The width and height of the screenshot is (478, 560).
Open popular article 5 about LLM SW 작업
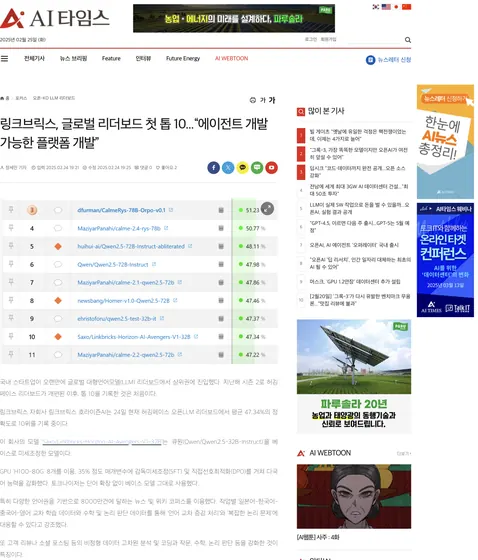coord(359,208)
